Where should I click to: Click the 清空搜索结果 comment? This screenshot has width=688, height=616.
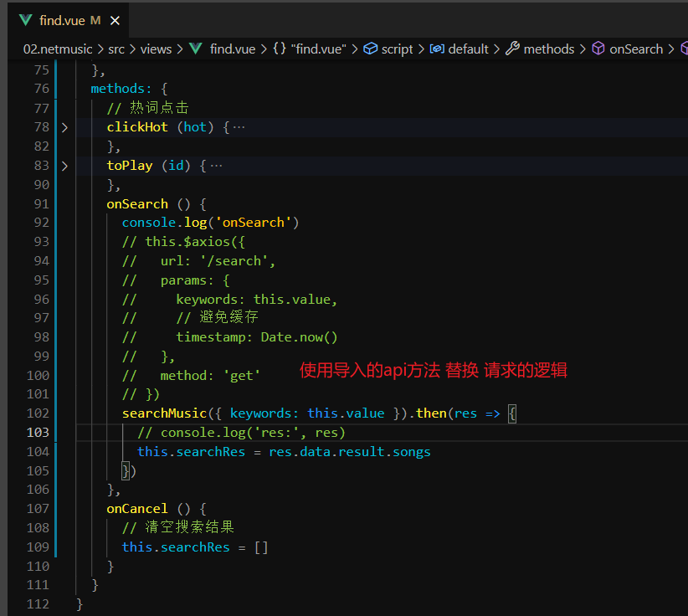pyautogui.click(x=178, y=528)
